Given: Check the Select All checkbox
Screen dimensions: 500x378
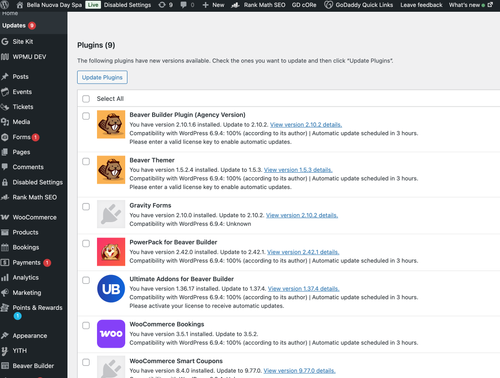Looking at the screenshot, I should click(86, 99).
